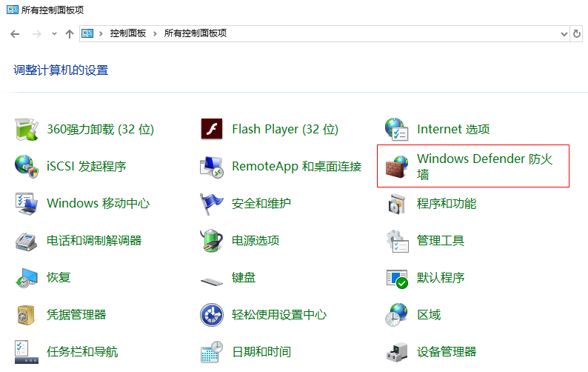Image resolution: width=588 pixels, height=372 pixels.
Task: Open the 360强力卸载 (32 位) link
Action: click(x=101, y=130)
